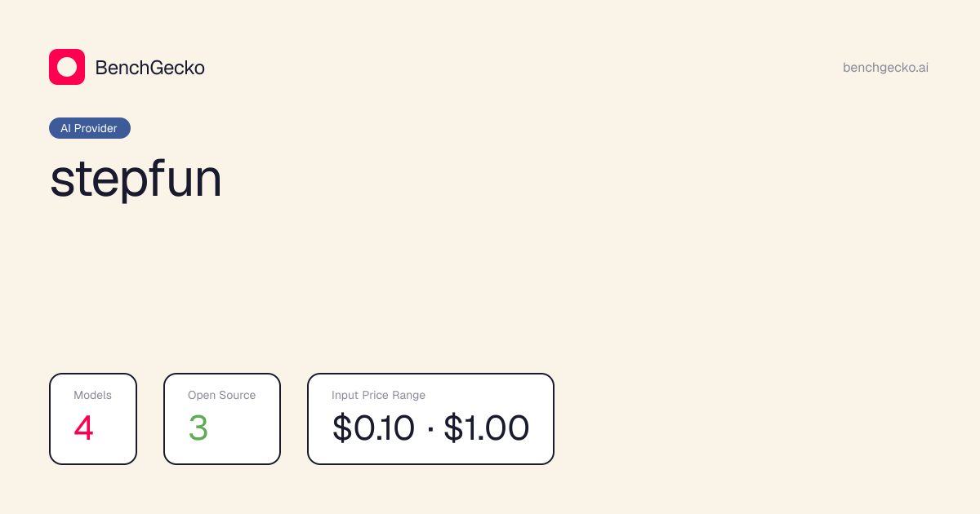Viewport: 980px width, 514px height.
Task: Open the Input Price Range card
Action: click(x=430, y=419)
